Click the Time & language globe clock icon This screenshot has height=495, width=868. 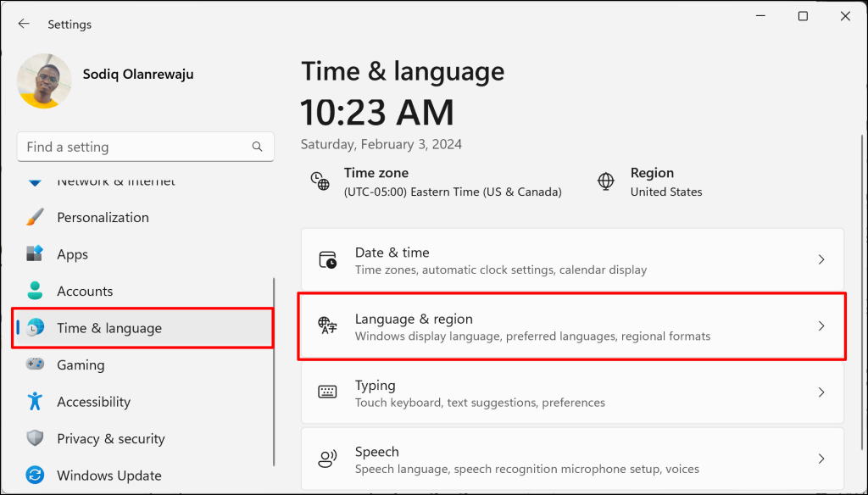(35, 328)
